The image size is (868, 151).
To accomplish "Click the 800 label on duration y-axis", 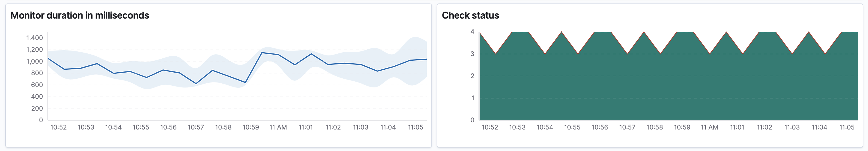I will [37, 73].
